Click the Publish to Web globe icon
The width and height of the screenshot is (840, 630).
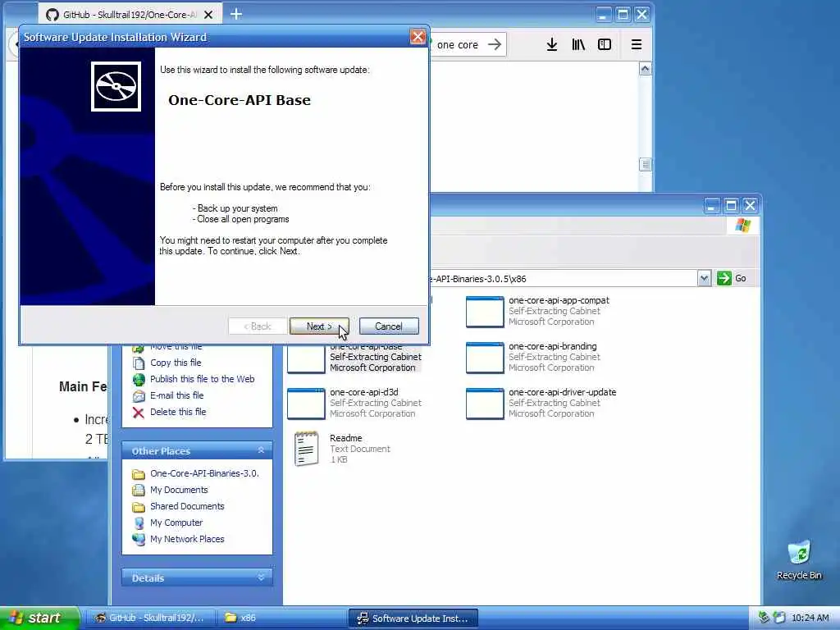tap(138, 380)
